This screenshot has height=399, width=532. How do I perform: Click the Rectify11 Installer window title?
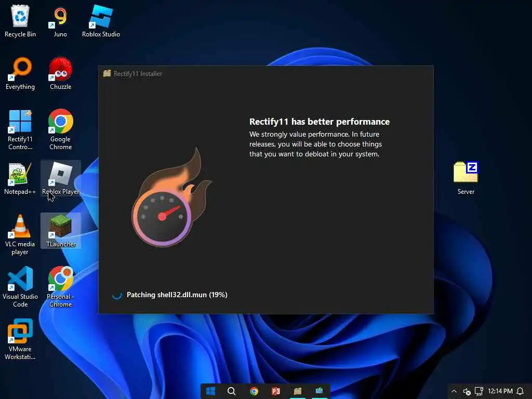tap(138, 74)
